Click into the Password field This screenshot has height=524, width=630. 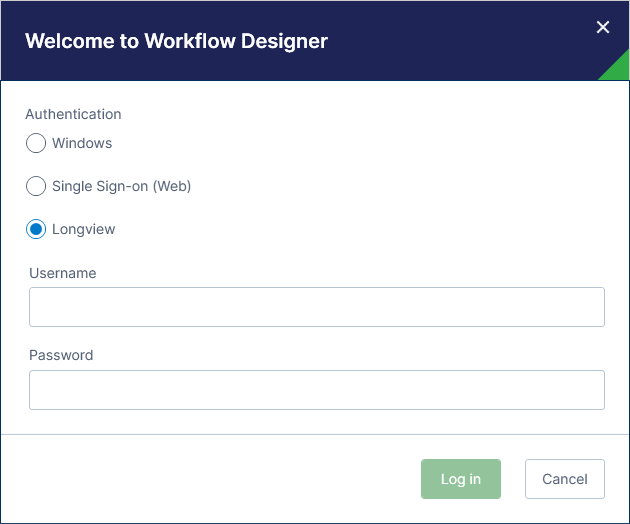coord(317,390)
